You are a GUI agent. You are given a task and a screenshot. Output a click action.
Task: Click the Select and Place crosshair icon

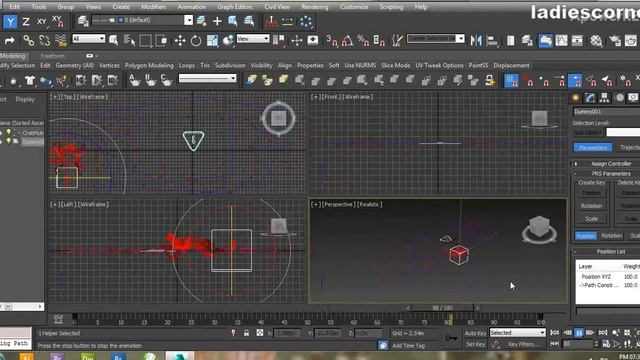[297, 40]
